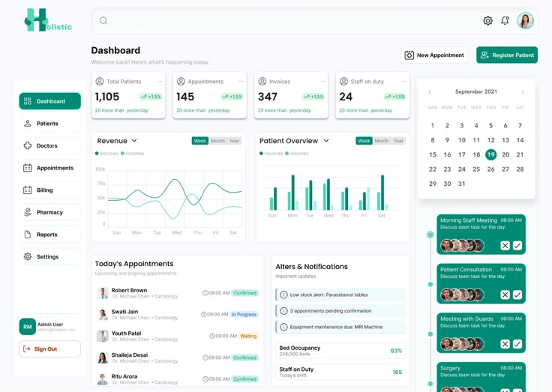Screen dimensions: 552x392
Task: Click the Bed Occupancy 83% value
Action: [x=396, y=351]
